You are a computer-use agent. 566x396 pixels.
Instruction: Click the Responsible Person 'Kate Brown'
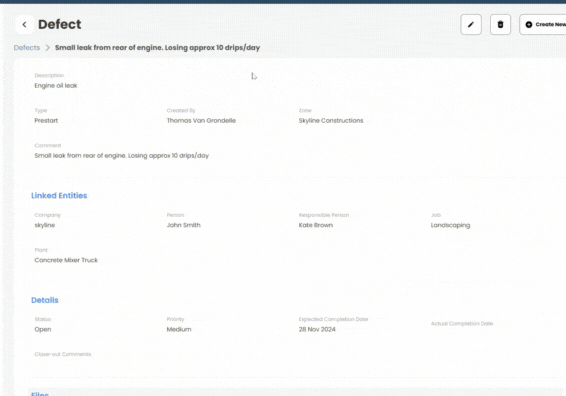(x=315, y=225)
